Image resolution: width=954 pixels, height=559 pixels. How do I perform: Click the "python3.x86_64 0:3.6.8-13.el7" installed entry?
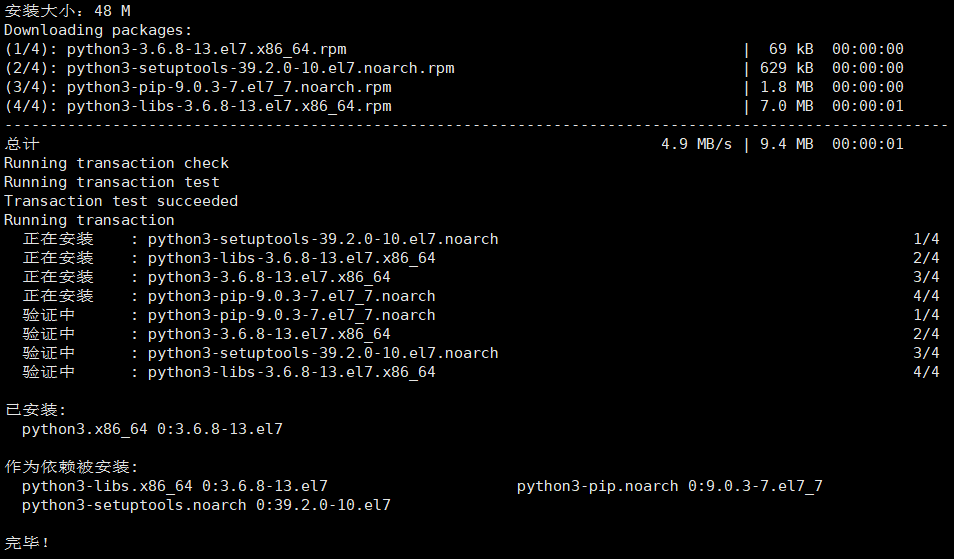pos(152,429)
